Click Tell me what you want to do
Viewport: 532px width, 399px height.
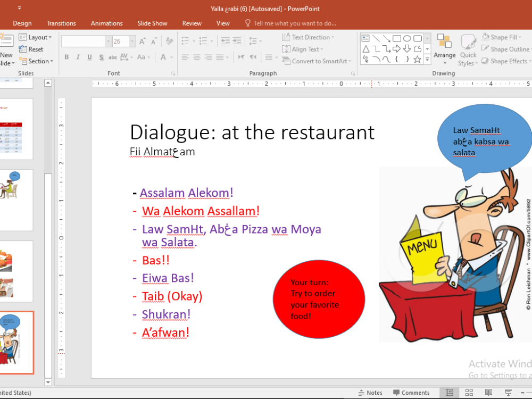tap(290, 23)
